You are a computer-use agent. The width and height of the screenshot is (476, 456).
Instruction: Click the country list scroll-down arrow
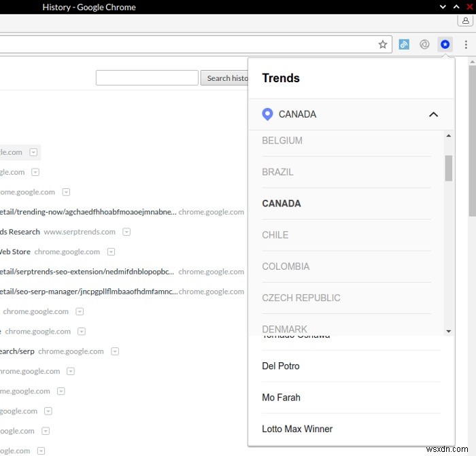(x=448, y=332)
